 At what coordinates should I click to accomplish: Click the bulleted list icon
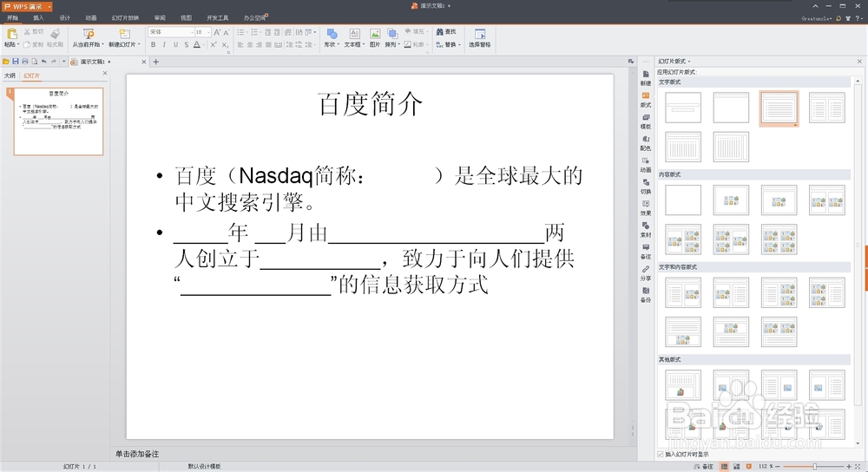point(241,32)
